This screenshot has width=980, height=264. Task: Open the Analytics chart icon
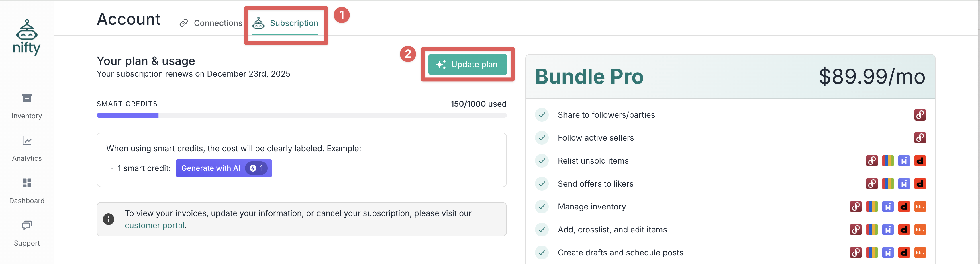(x=27, y=141)
